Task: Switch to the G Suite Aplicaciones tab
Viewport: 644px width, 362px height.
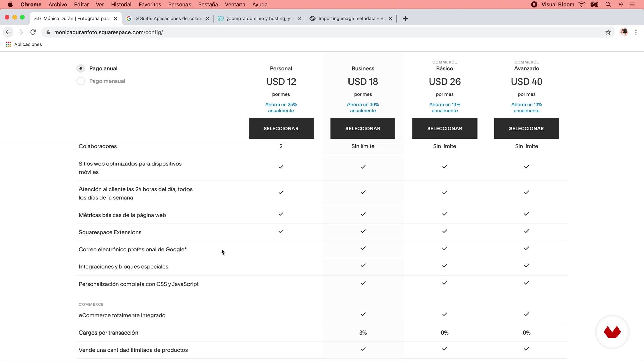Action: click(x=168, y=19)
